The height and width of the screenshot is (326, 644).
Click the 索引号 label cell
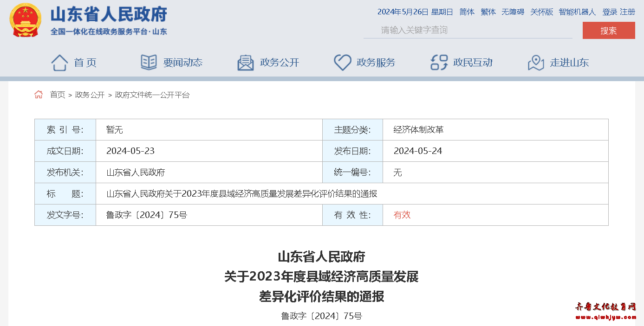tap(65, 130)
